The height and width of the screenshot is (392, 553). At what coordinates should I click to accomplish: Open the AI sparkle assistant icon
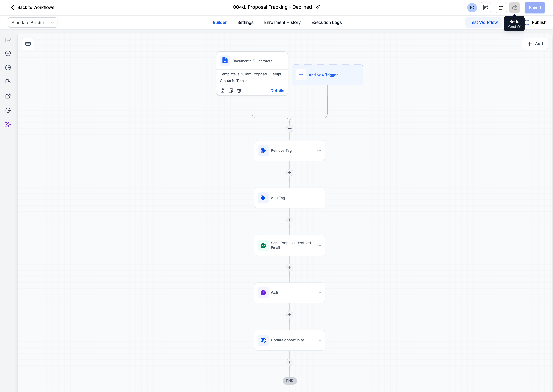coord(8,125)
